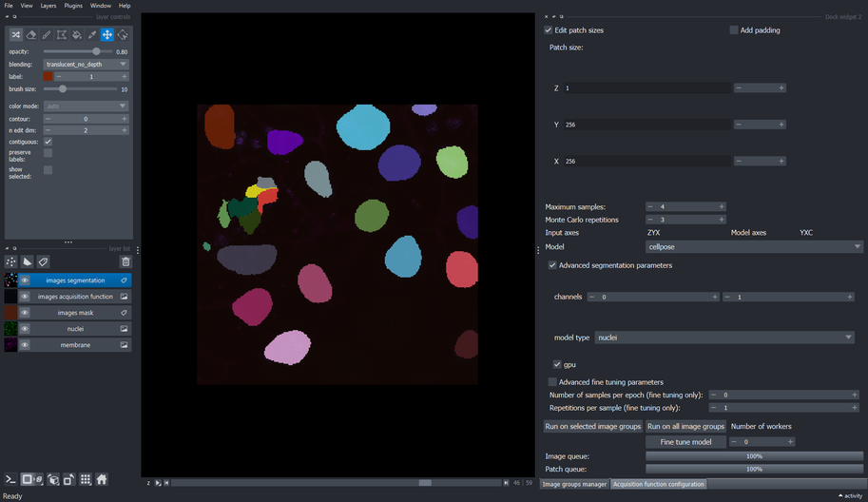Enable the Add padding checkbox
Viewport: 868px width, 502px height.
(x=734, y=29)
